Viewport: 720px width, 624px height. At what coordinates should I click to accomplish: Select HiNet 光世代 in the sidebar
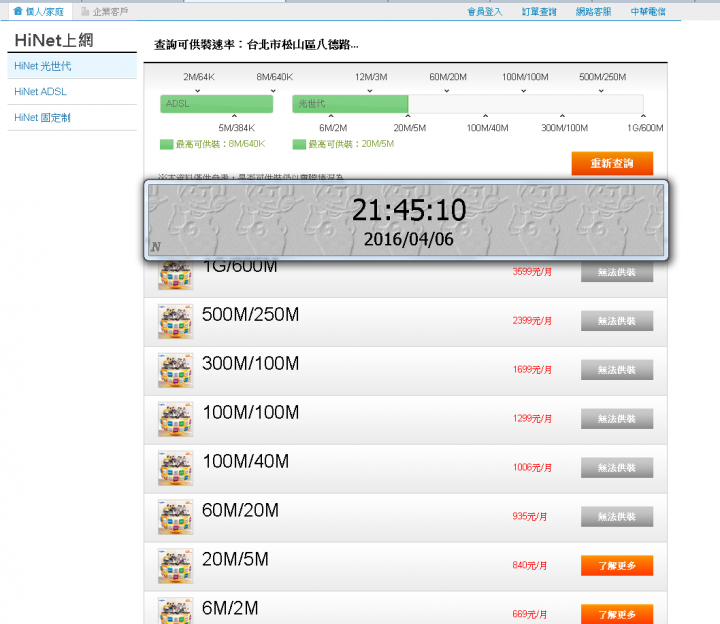click(72, 66)
